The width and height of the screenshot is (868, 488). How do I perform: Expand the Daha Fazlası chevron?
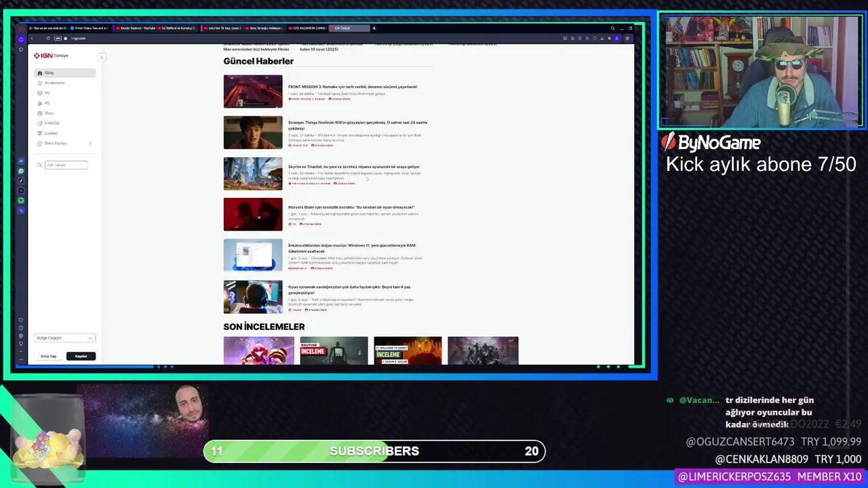(90, 144)
